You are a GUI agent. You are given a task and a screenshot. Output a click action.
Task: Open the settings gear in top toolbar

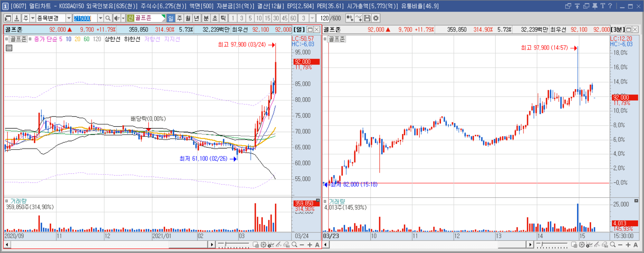tap(376, 18)
